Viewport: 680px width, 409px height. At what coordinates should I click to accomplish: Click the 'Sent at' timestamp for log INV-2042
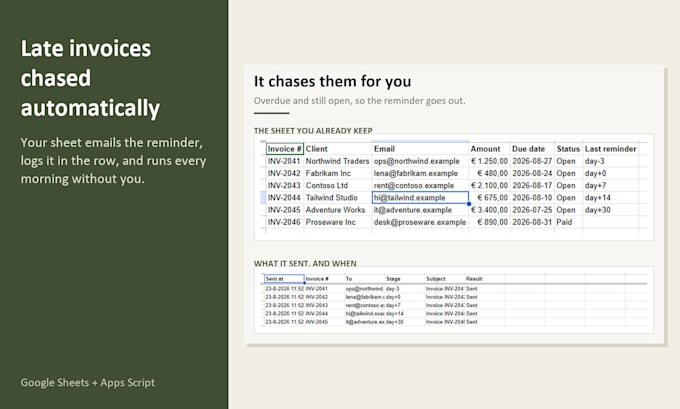(284, 297)
